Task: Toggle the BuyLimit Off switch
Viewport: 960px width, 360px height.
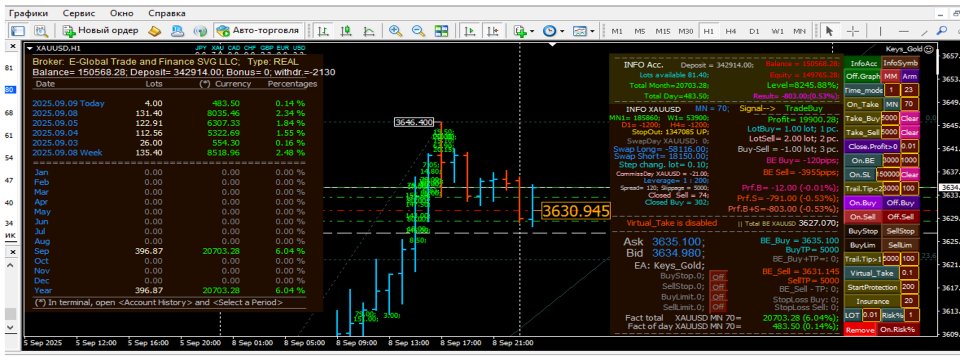Action: pyautogui.click(x=718, y=297)
